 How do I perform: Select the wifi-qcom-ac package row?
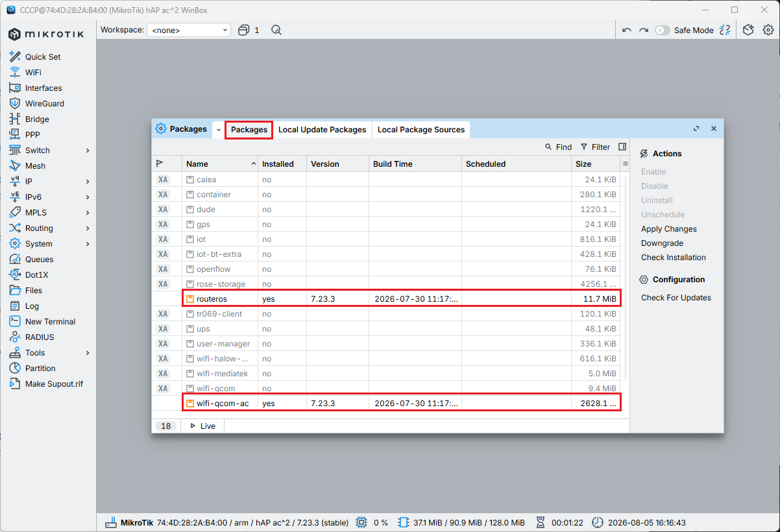point(386,404)
